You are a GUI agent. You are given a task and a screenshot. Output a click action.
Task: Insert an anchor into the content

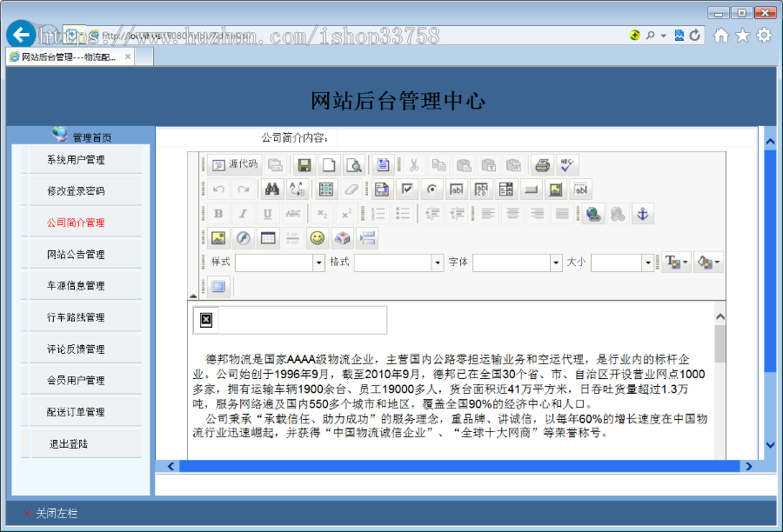tap(644, 214)
